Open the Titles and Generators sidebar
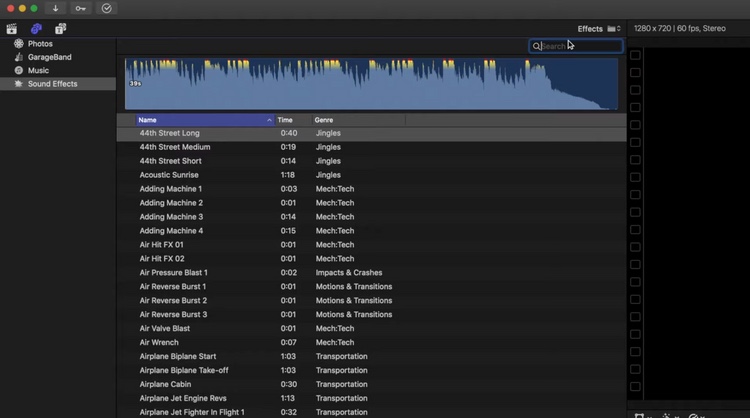This screenshot has height=418, width=750. point(61,29)
